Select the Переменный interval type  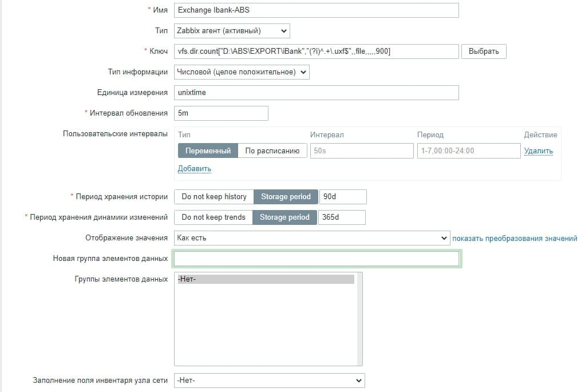point(208,151)
